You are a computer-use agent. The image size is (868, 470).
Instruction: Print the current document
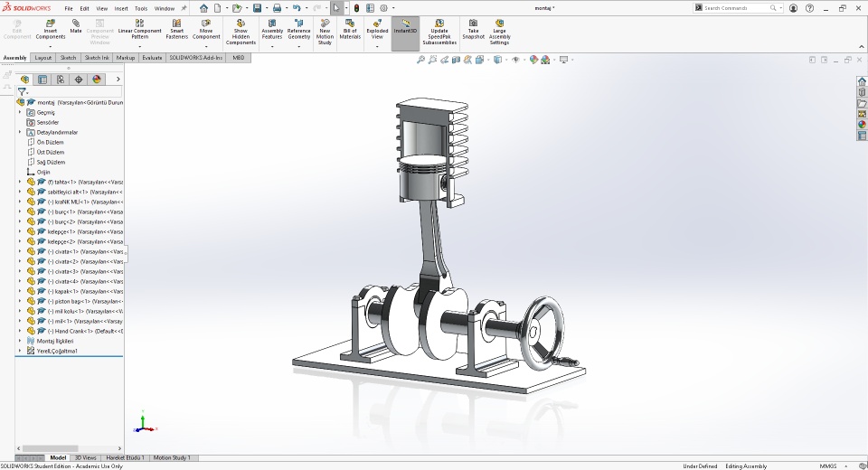tap(277, 8)
